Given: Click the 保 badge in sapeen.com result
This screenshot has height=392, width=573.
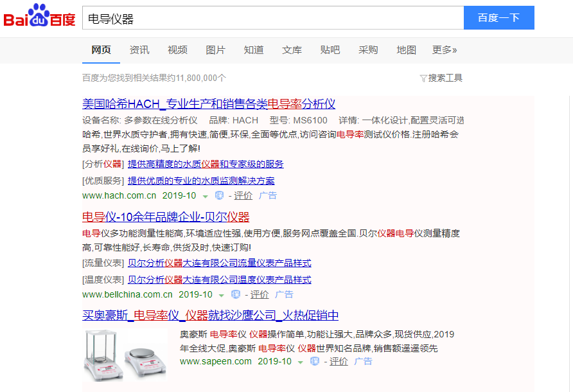Looking at the screenshot, I should [315, 361].
